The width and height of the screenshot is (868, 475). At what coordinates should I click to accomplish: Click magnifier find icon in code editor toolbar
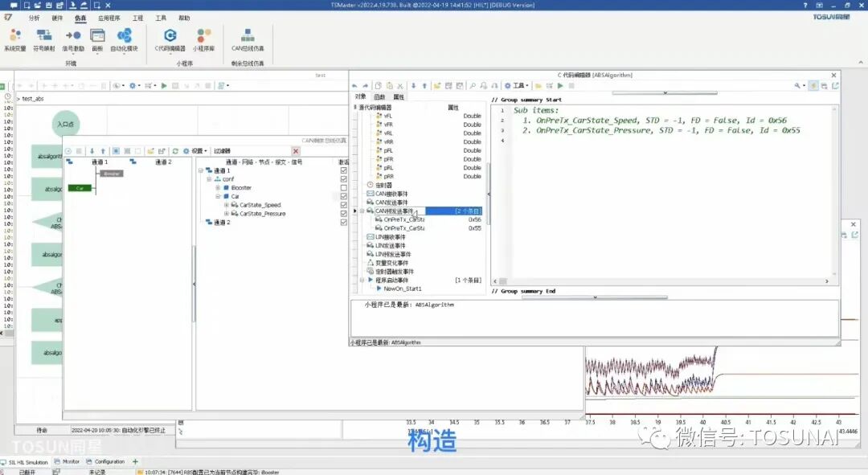473,86
